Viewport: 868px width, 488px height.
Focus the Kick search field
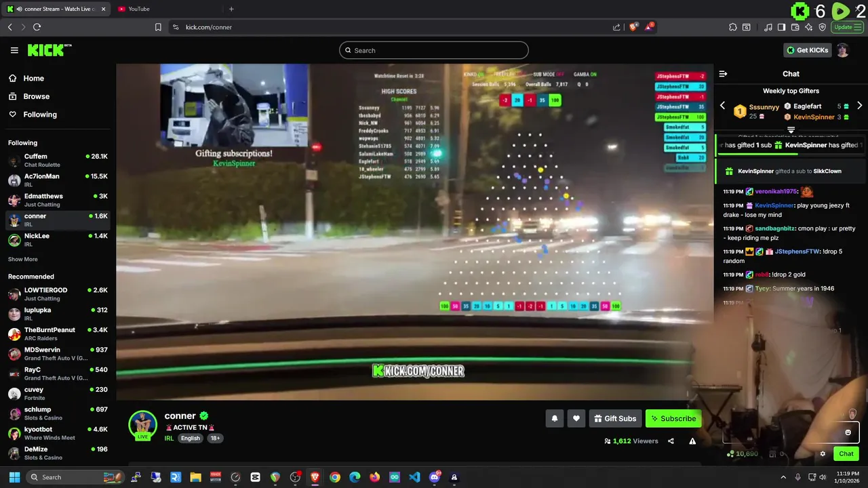tap(434, 50)
